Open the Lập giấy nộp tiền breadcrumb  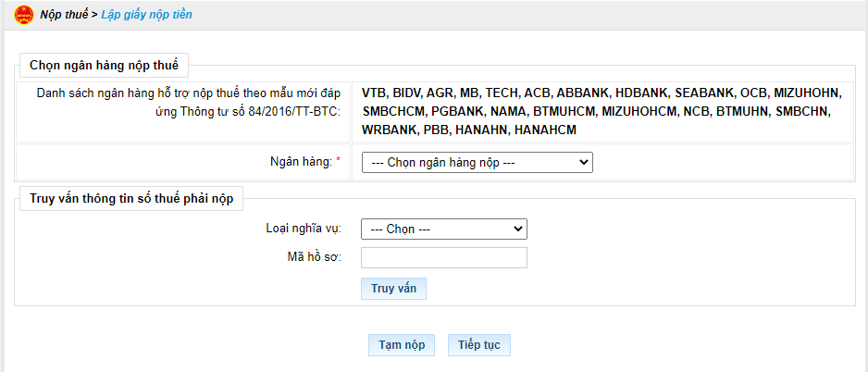click(147, 15)
